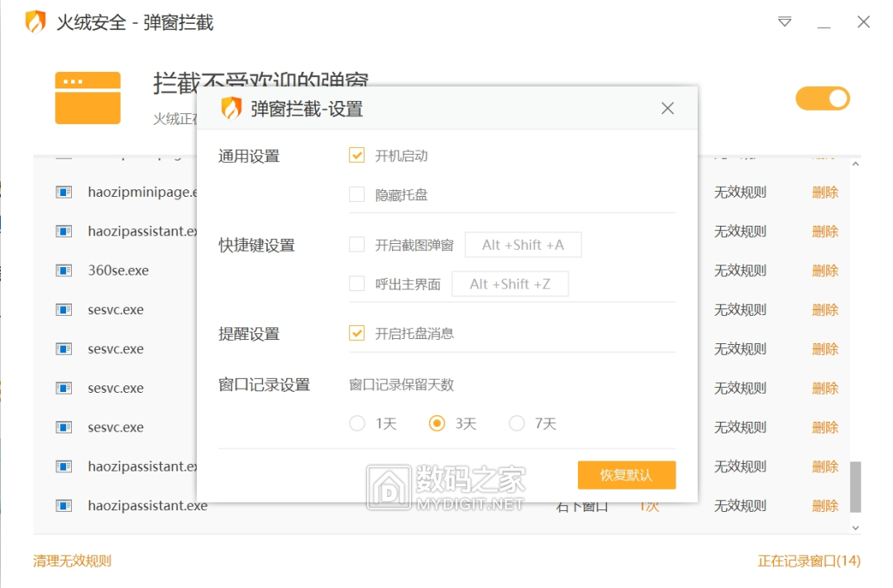
Task: Click the Alt+Shift+A hotkey field
Action: click(x=523, y=245)
